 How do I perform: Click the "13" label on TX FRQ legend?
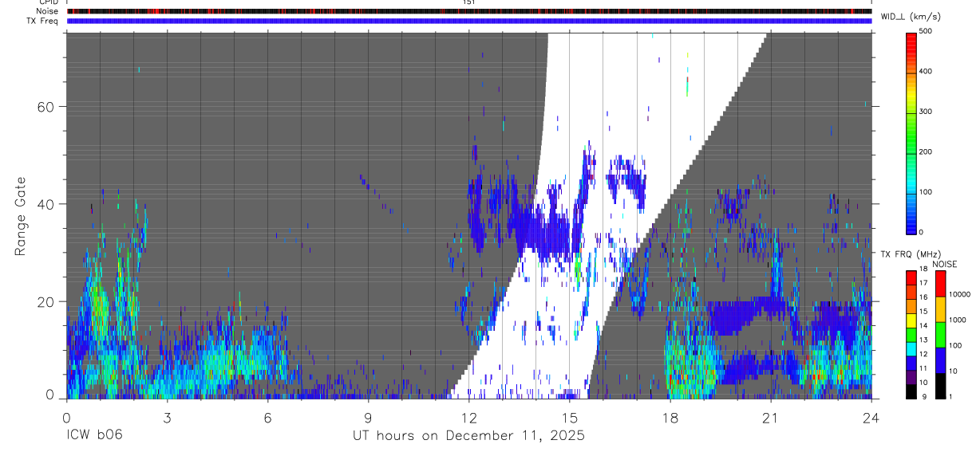click(x=923, y=340)
